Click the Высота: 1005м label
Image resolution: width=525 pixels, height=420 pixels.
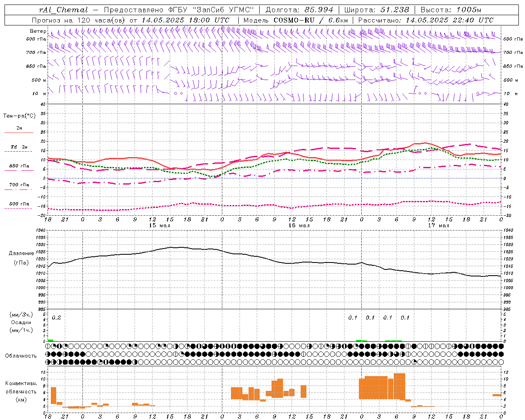point(451,10)
